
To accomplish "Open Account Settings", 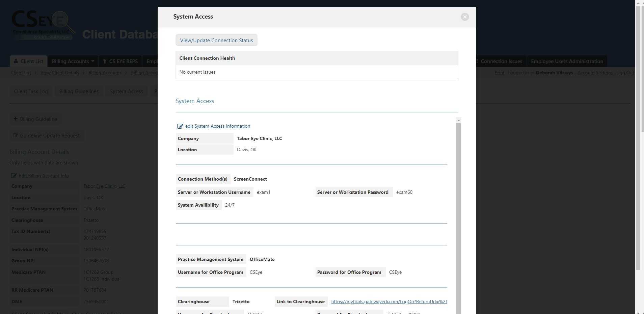I will tap(595, 73).
